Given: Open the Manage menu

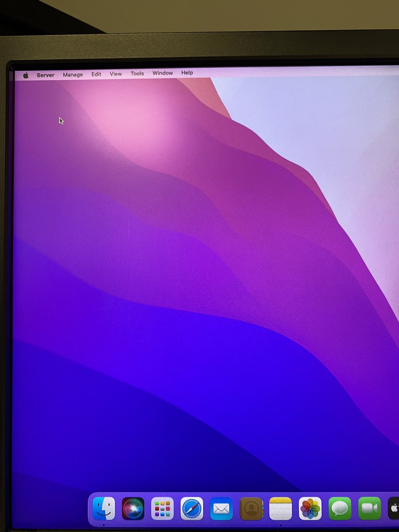Looking at the screenshot, I should pyautogui.click(x=73, y=74).
